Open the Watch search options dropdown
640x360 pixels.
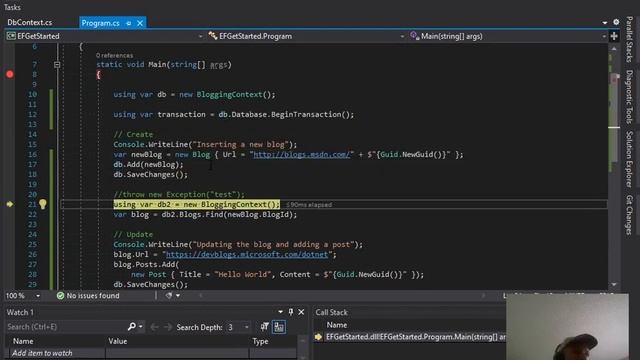click(141, 327)
